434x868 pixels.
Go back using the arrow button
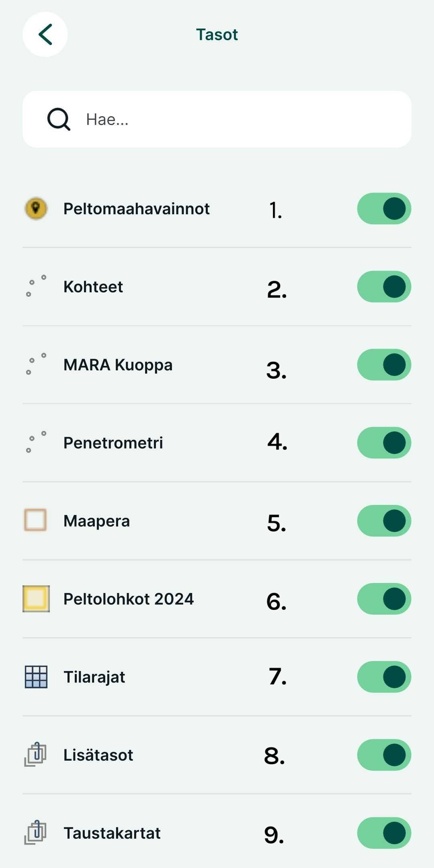[45, 35]
